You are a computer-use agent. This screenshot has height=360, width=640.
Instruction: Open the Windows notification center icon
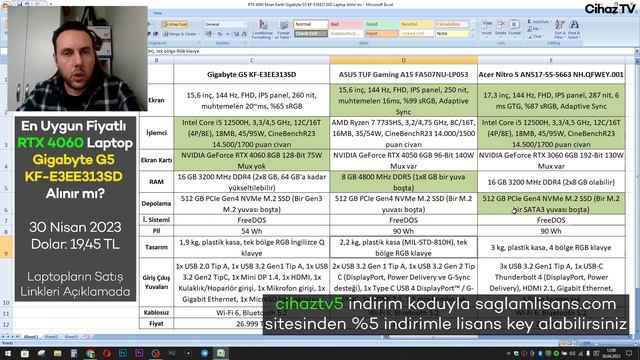(x=629, y=353)
